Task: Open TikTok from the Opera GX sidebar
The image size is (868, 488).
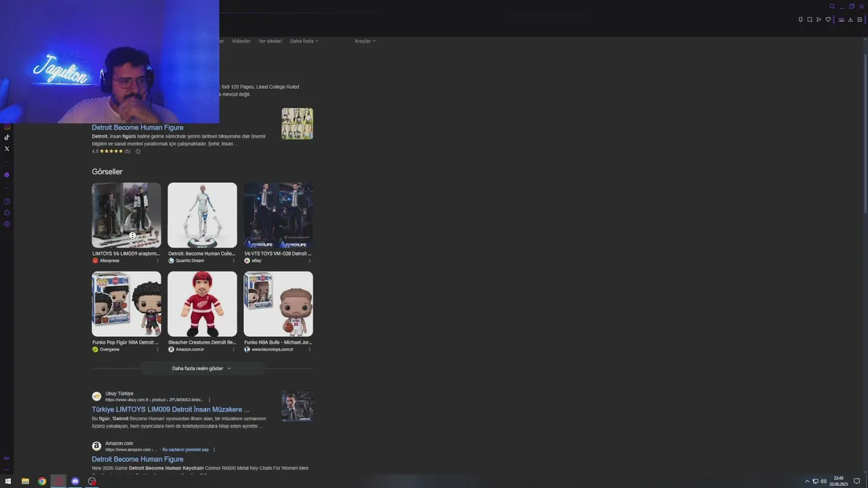Action: pos(7,138)
